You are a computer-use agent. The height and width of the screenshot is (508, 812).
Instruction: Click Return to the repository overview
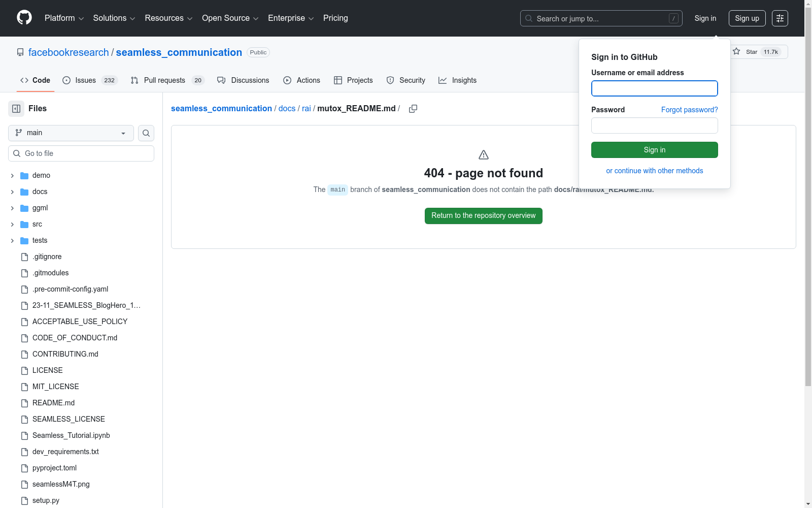(484, 216)
